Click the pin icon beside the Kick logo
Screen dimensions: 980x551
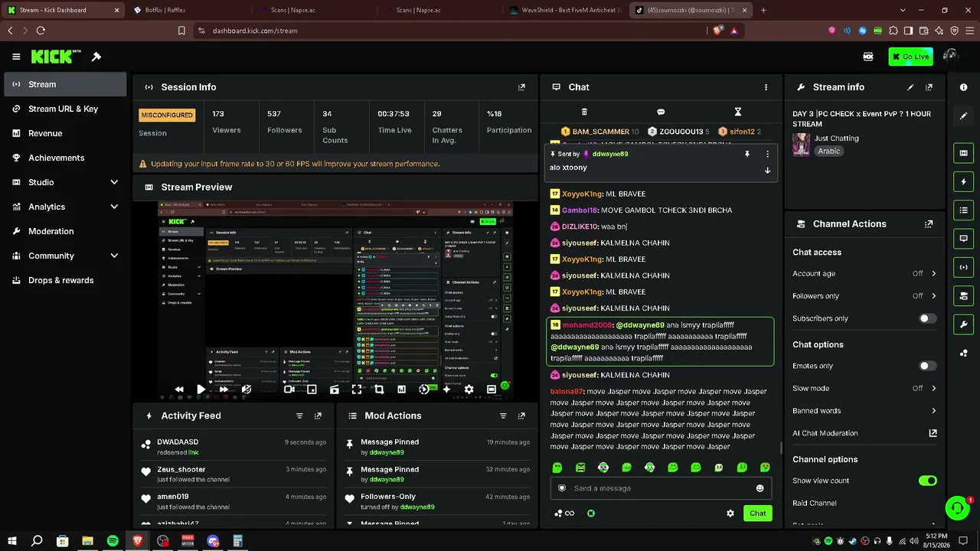[96, 57]
